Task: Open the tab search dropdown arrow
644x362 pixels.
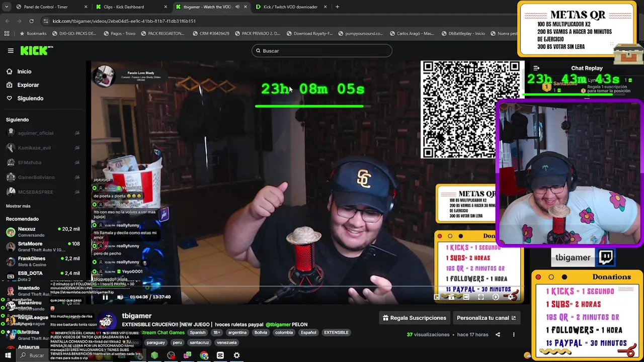Action: pyautogui.click(x=6, y=7)
